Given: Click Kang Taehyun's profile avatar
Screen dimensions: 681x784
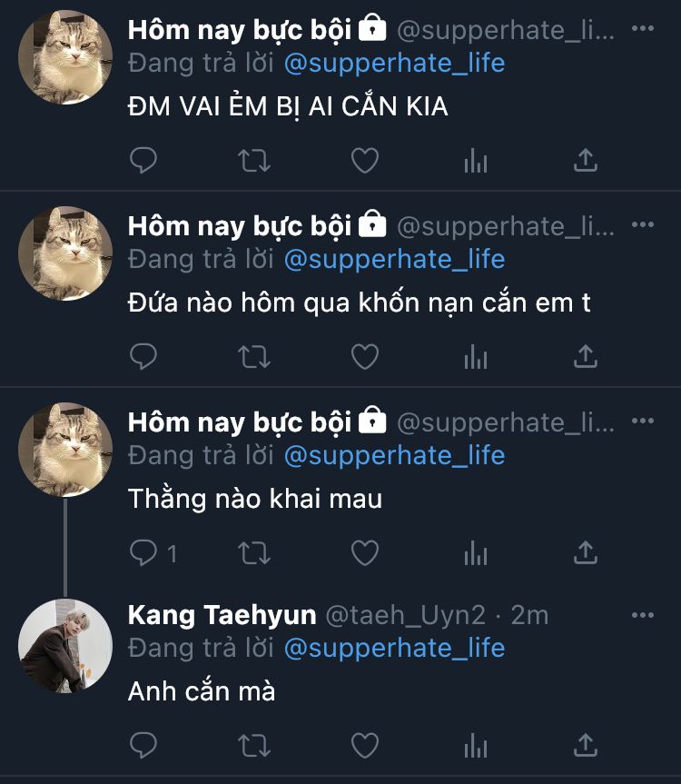Looking at the screenshot, I should point(65,646).
